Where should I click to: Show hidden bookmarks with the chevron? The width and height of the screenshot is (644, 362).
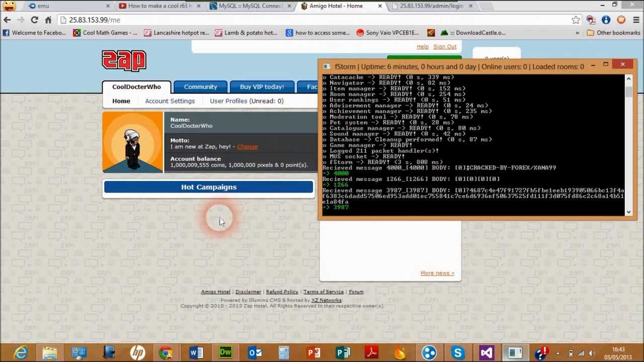click(x=577, y=33)
